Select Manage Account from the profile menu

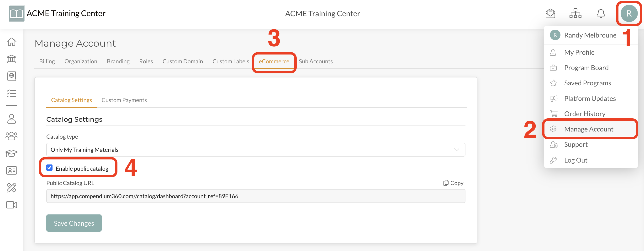589,129
